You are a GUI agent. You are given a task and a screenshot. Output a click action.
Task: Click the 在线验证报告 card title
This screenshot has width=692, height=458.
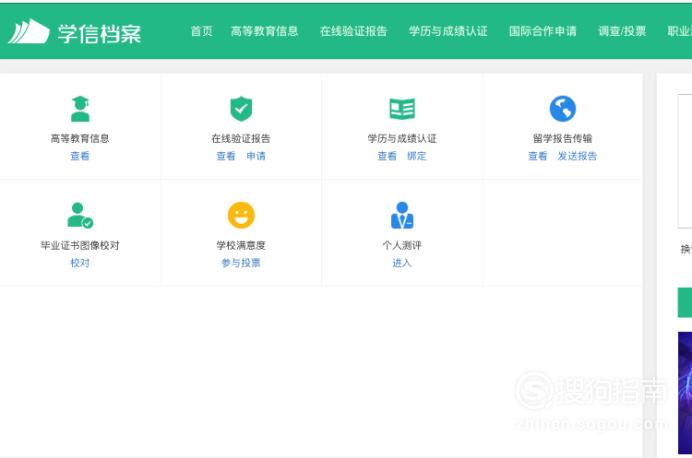click(x=241, y=139)
